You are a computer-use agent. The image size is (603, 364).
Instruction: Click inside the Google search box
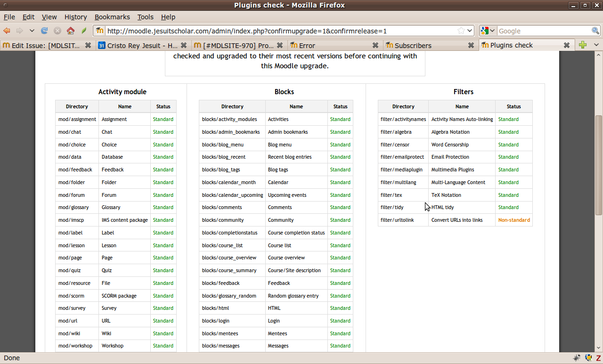click(x=544, y=31)
